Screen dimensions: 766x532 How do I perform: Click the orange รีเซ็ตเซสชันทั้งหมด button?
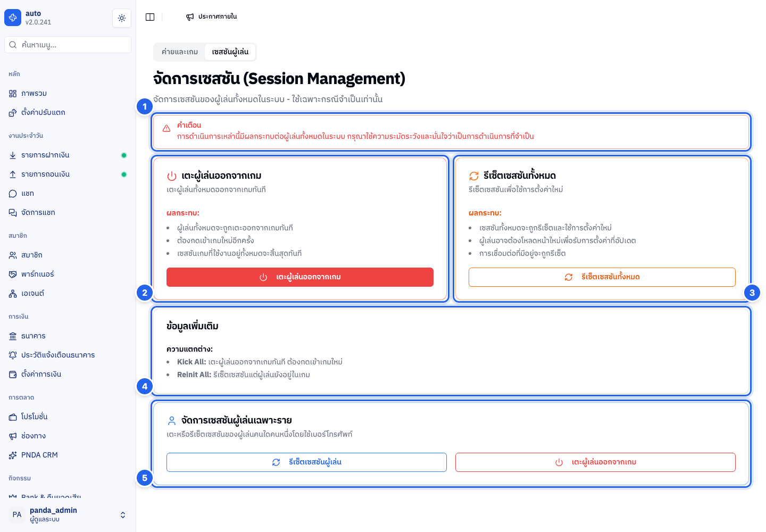(x=602, y=277)
